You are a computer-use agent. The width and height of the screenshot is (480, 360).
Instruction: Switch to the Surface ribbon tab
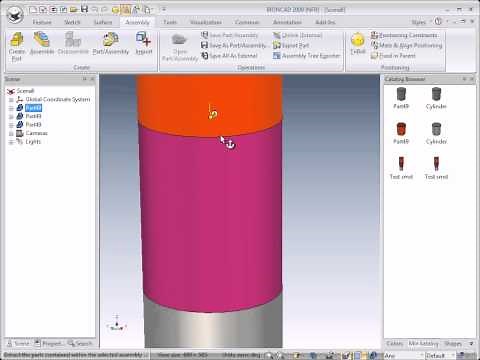coord(103,22)
